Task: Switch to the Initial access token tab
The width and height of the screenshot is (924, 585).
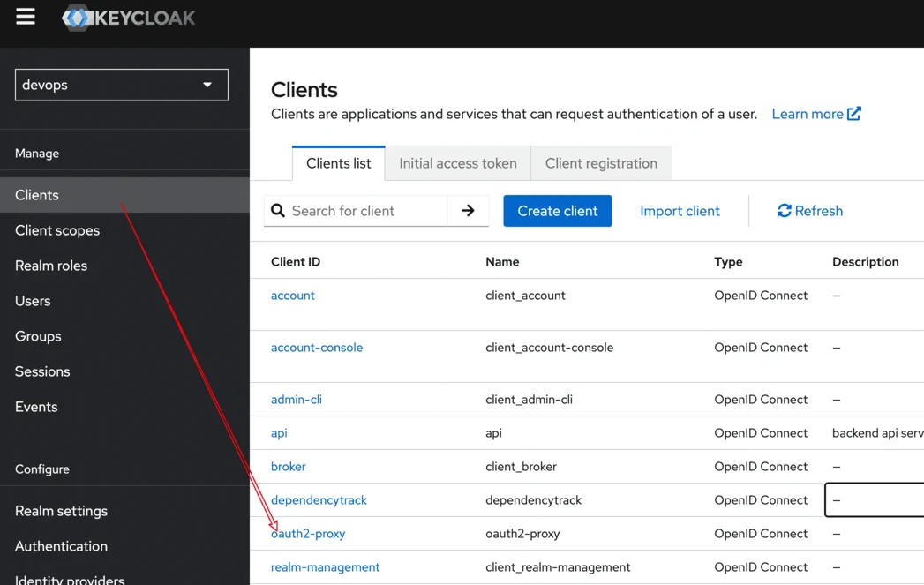Action: 457,163
